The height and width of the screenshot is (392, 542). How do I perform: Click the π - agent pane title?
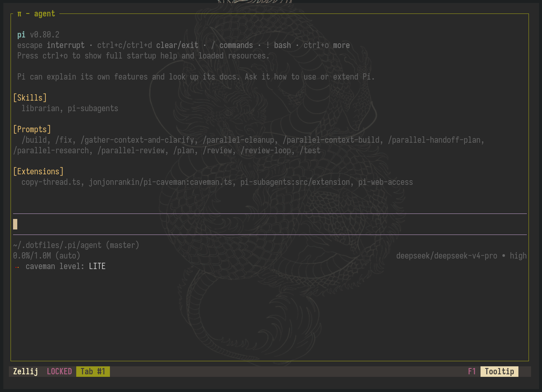(x=36, y=14)
